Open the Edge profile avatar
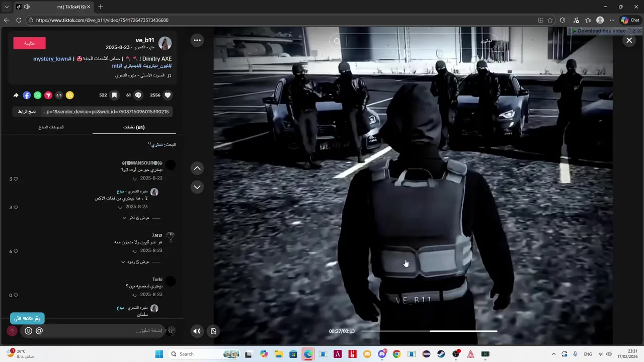This screenshot has height=362, width=644. 600,20
